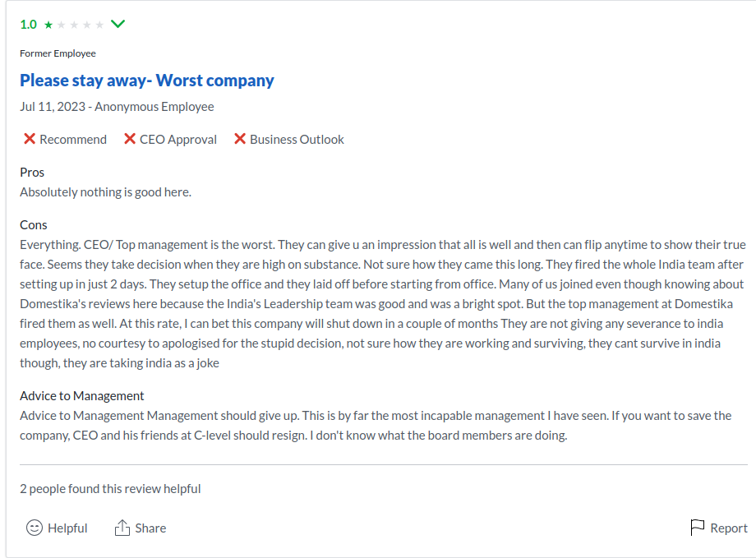756x558 pixels.
Task: Mark this review as Helpful
Action: (x=57, y=528)
